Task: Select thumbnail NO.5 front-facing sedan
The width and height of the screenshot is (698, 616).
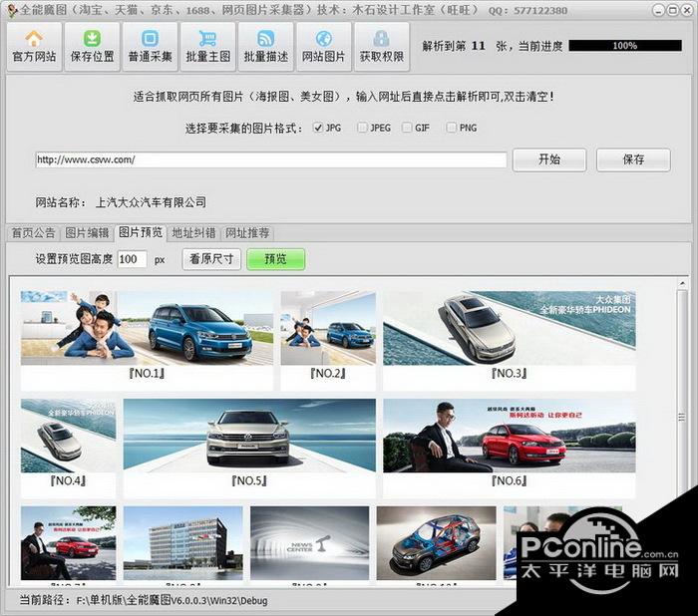Action: point(249,436)
